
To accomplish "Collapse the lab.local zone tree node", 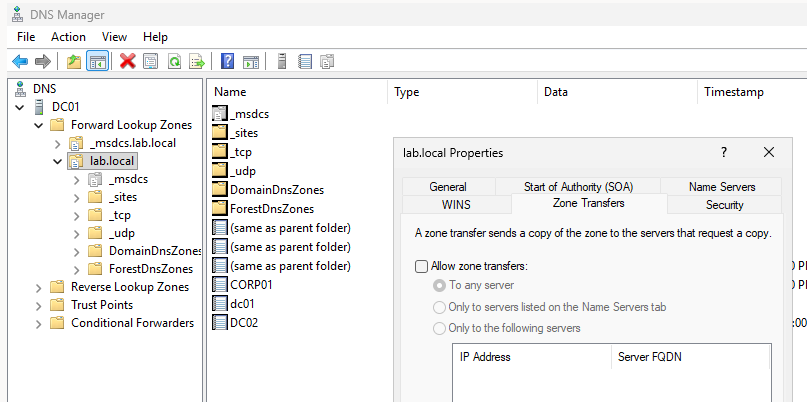I will click(x=58, y=161).
